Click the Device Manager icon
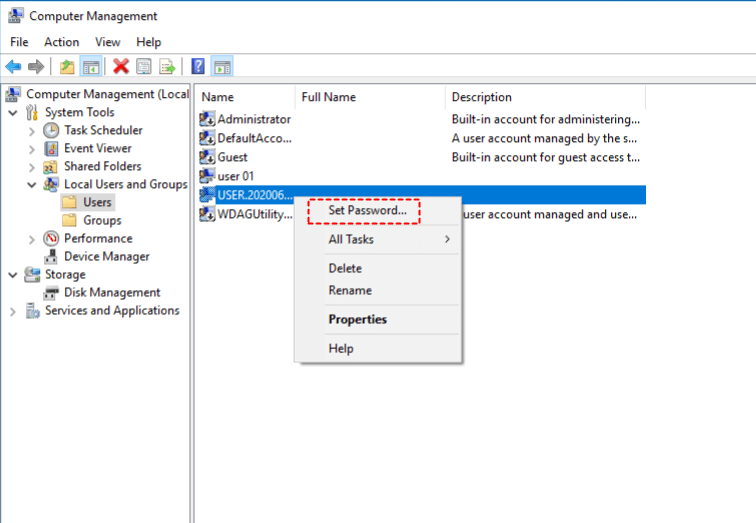Screen dimensions: 756x523 (x=51, y=256)
